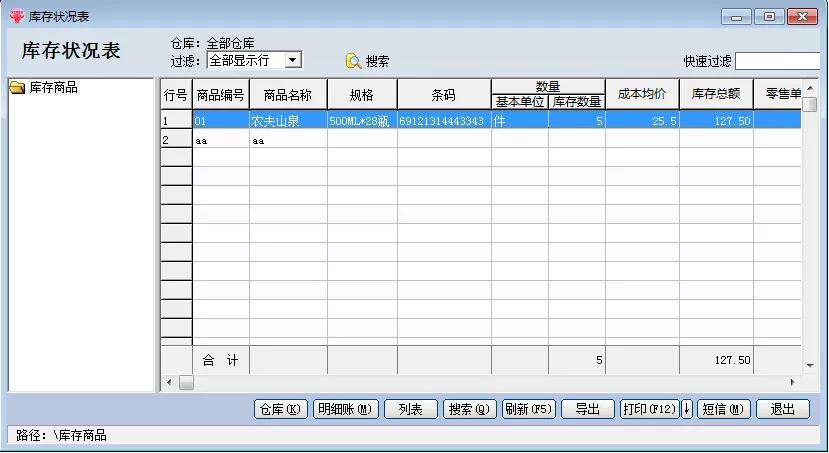
Task: Select the 库存商品 tree node
Action: (53, 88)
